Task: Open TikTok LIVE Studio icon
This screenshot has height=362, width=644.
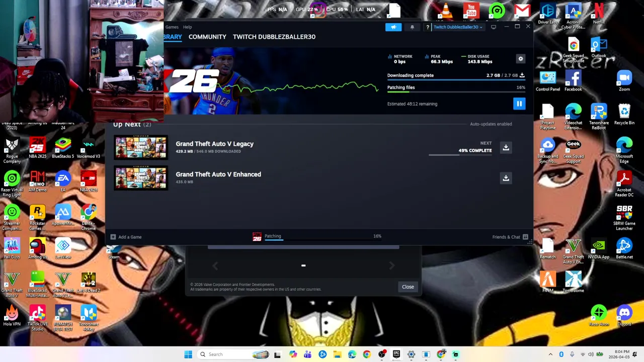Action: [37, 319]
